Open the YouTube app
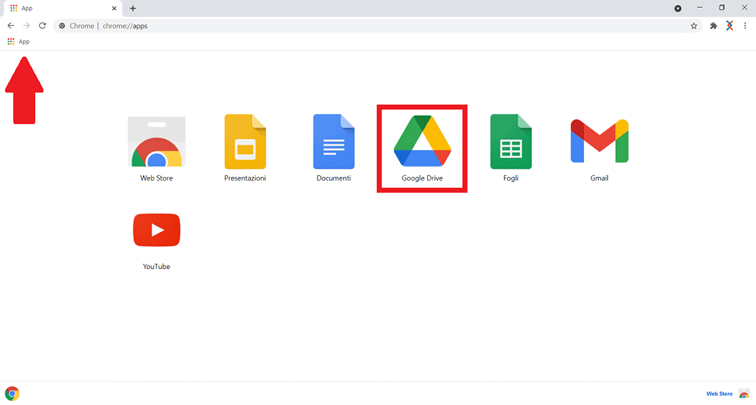The height and width of the screenshot is (405, 756). [156, 242]
